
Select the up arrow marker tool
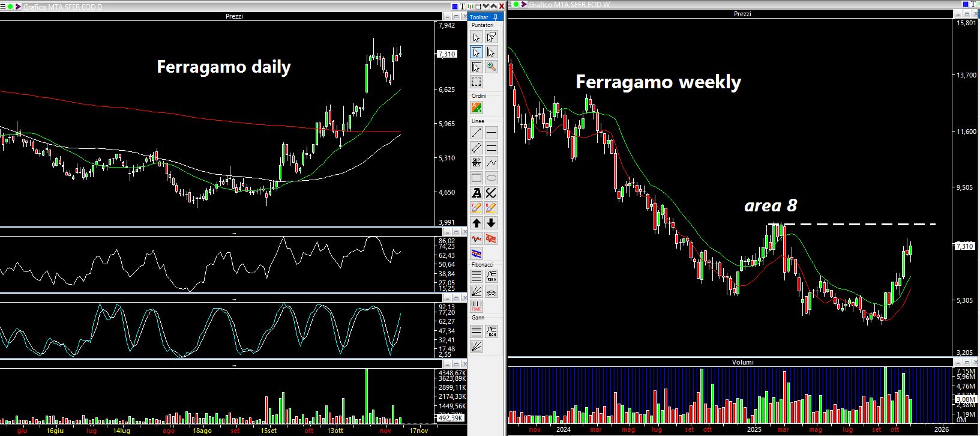(x=476, y=223)
